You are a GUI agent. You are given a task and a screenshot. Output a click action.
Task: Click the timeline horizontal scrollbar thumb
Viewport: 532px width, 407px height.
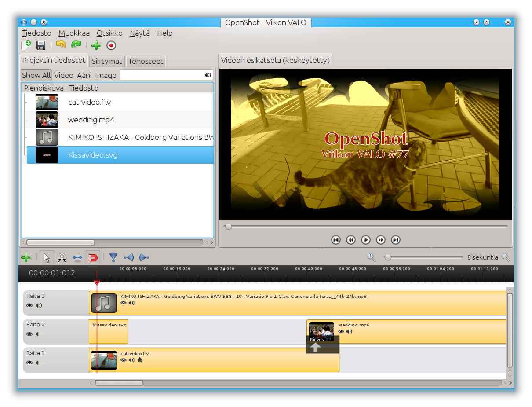119,383
